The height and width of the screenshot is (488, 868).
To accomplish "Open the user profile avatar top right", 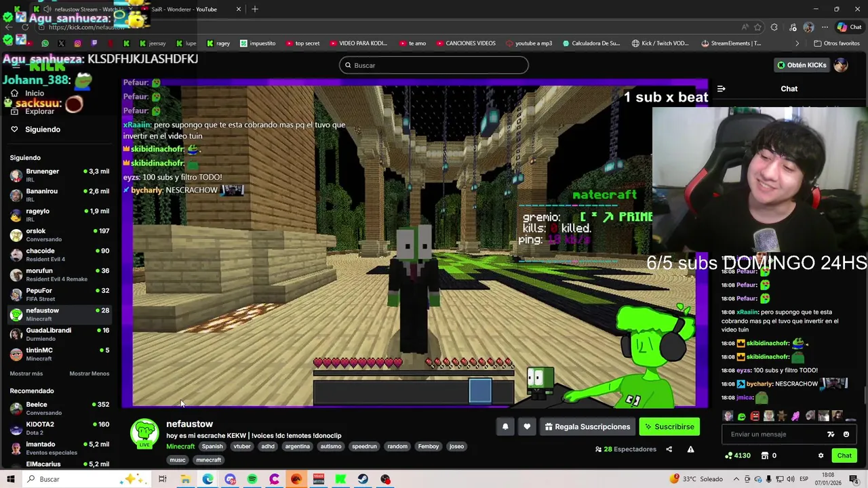I will (841, 65).
